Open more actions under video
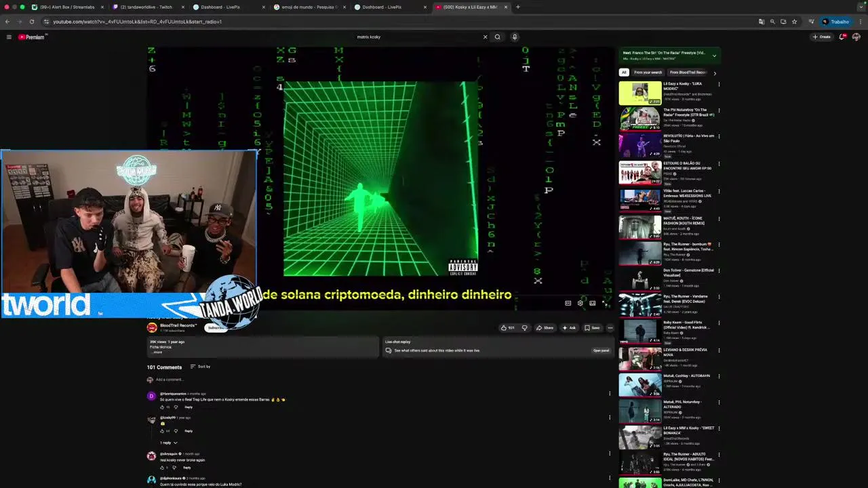Screen dimensions: 868x488 click(610, 328)
